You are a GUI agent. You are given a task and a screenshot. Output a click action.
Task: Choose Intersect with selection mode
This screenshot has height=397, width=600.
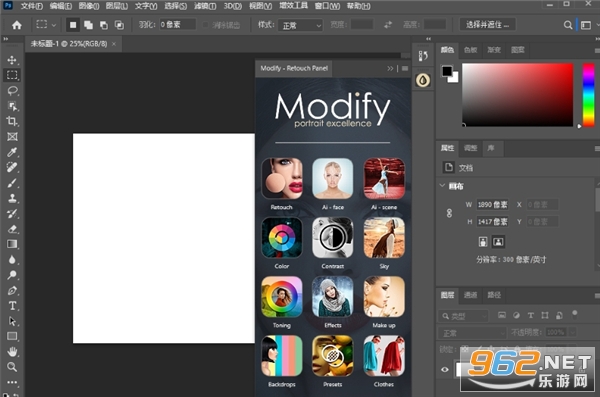(x=119, y=25)
